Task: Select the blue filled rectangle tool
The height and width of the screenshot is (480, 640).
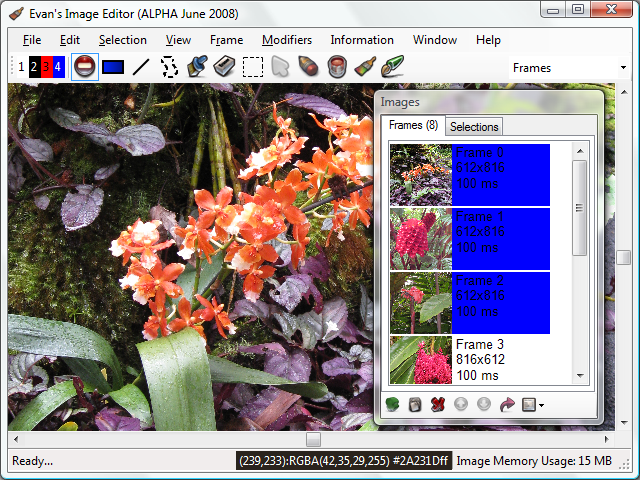Action: click(113, 67)
